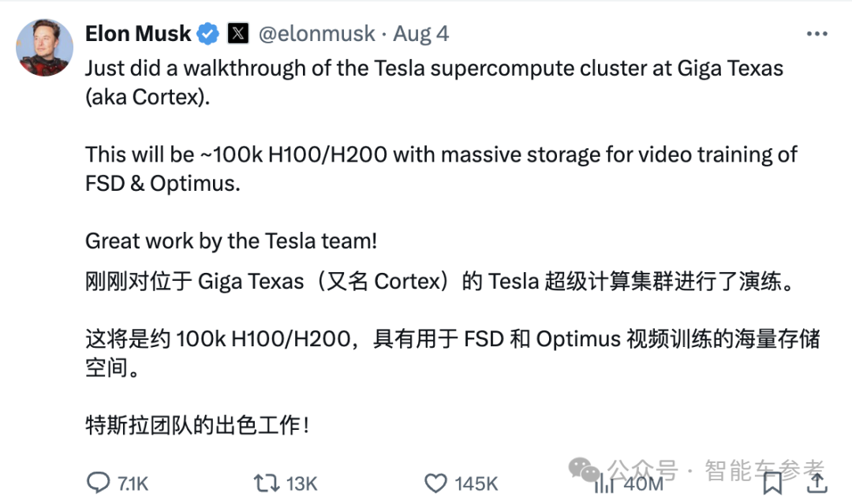Click the share upload icon

click(x=816, y=481)
